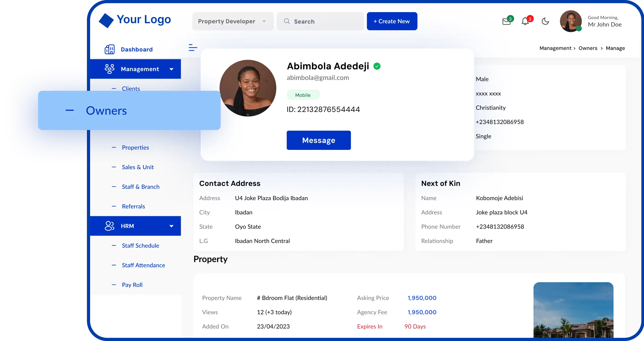Viewport: 644px width, 341px height.
Task: Click the address U4 Joke Plaza Bodija Ibadan
Action: point(271,198)
